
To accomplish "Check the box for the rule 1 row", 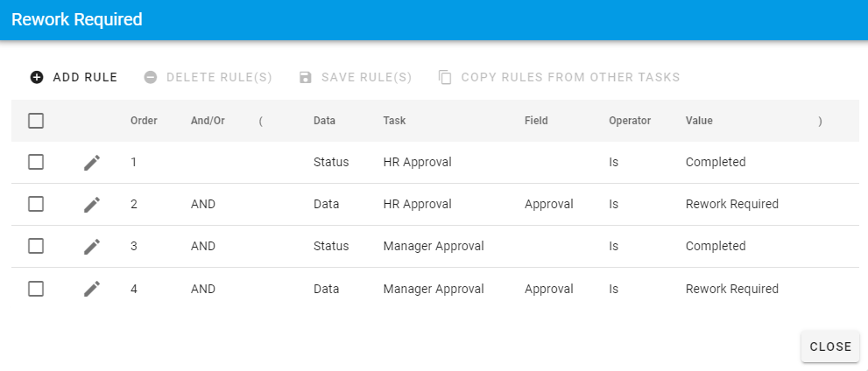I will pyautogui.click(x=36, y=162).
